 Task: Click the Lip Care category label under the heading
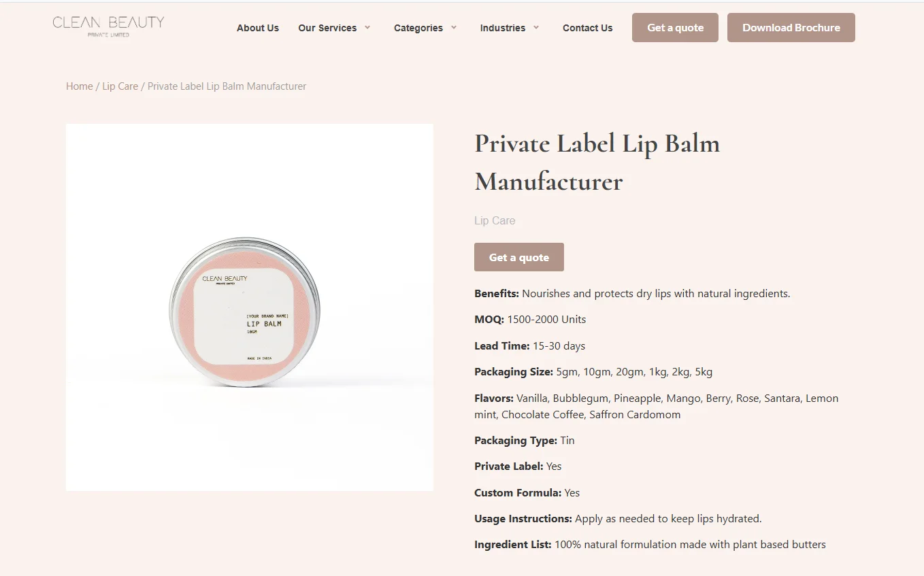pyautogui.click(x=495, y=220)
